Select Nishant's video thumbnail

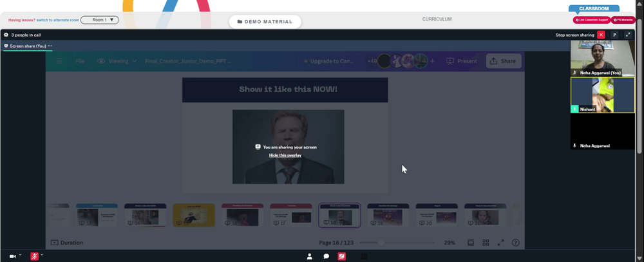(x=603, y=95)
